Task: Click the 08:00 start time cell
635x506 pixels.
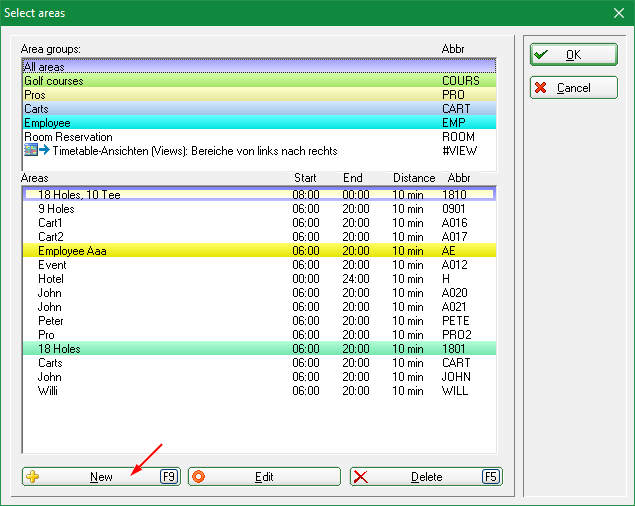Action: 306,194
